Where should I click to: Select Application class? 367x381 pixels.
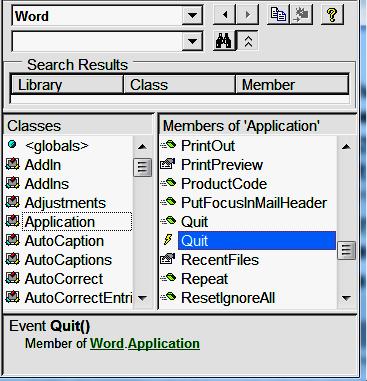point(60,222)
